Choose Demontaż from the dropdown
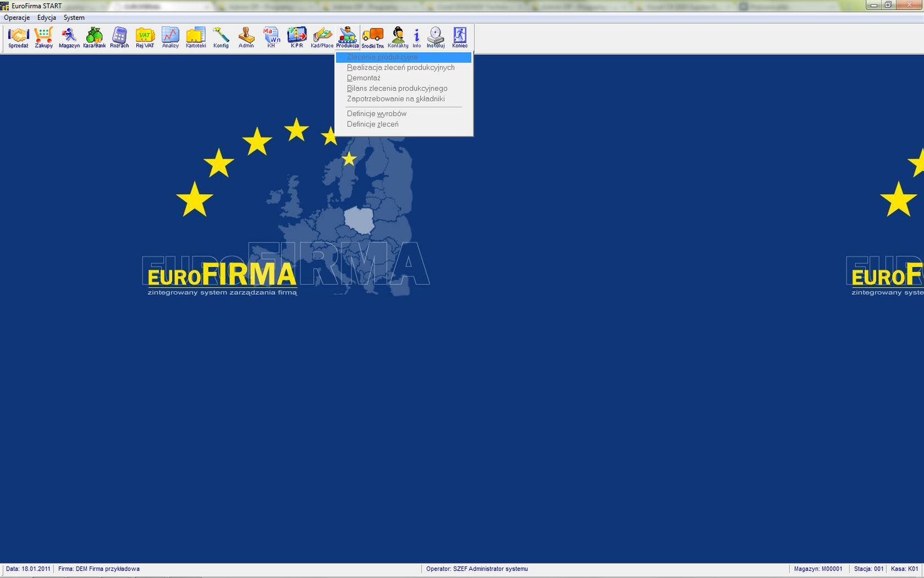The height and width of the screenshot is (578, 924). [404, 78]
